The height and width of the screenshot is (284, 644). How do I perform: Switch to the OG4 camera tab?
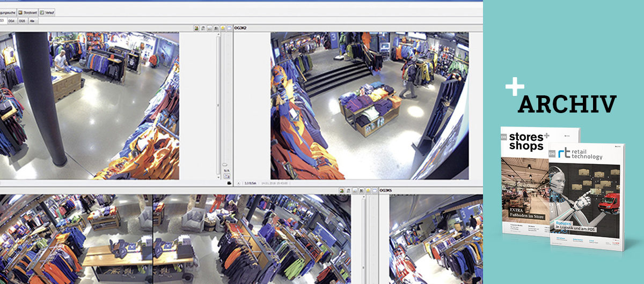click(x=11, y=20)
